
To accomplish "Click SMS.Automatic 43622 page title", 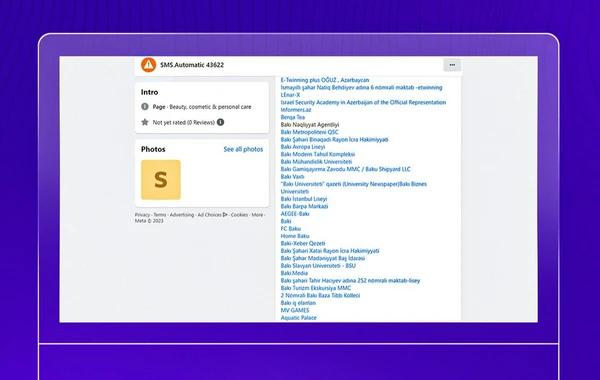I will point(192,65).
